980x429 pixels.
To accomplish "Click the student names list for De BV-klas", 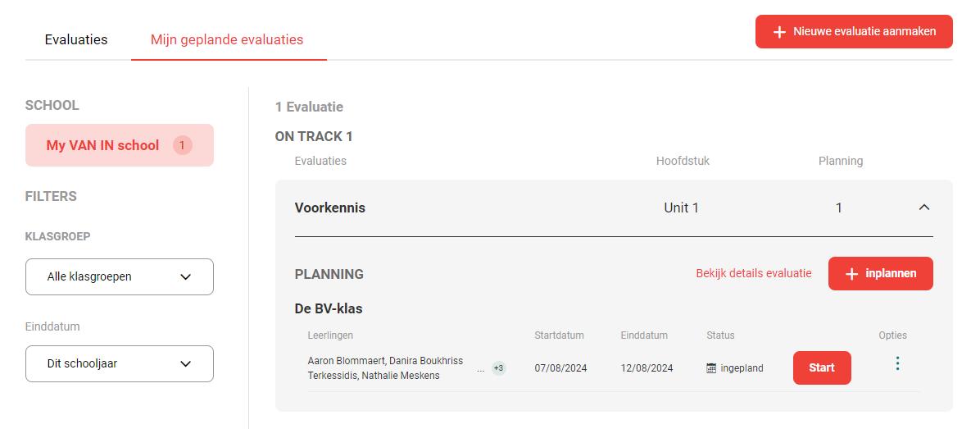I will click(x=386, y=368).
